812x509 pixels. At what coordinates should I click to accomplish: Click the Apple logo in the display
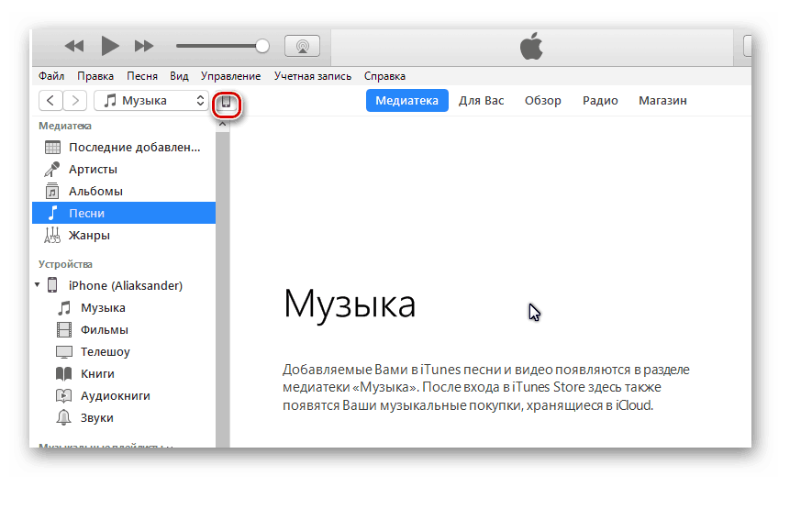[531, 46]
